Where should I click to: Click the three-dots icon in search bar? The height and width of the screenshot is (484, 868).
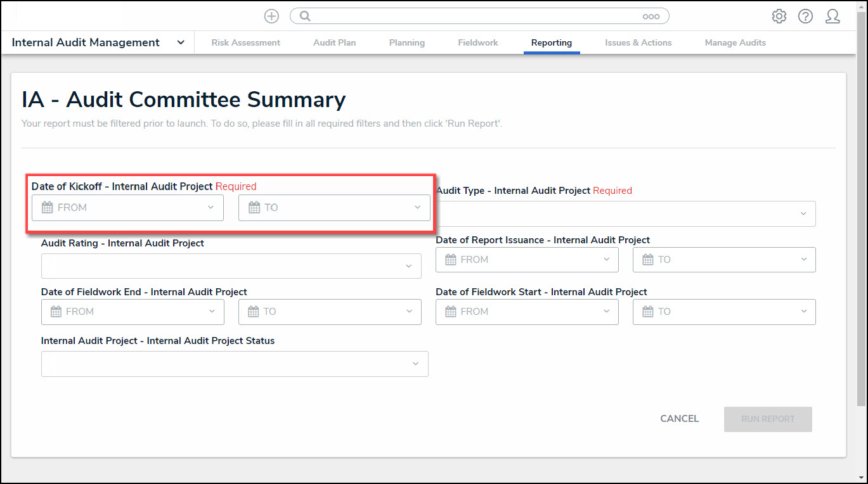point(651,17)
